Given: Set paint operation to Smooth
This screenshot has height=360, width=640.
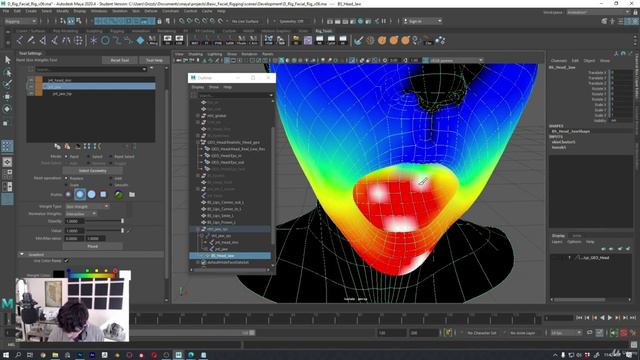Looking at the screenshot, I should pos(111,185).
